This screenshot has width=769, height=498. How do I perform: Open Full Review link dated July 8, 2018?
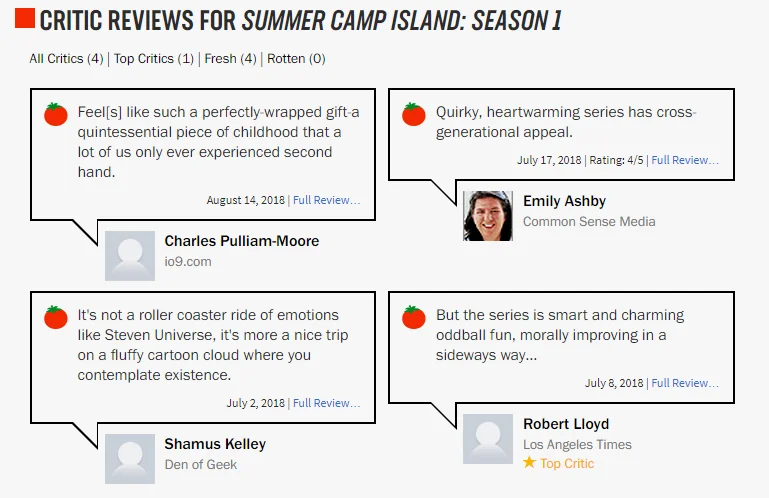pyautogui.click(x=685, y=383)
